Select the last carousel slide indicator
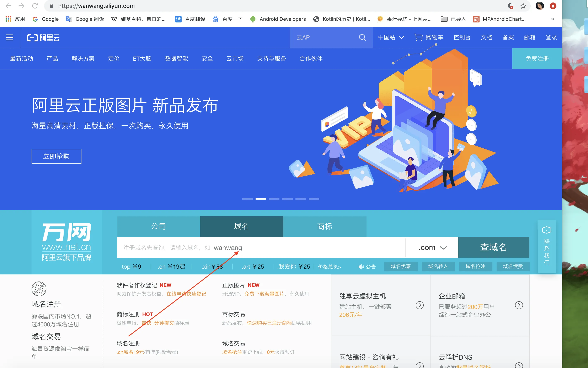The width and height of the screenshot is (588, 368). tap(314, 199)
